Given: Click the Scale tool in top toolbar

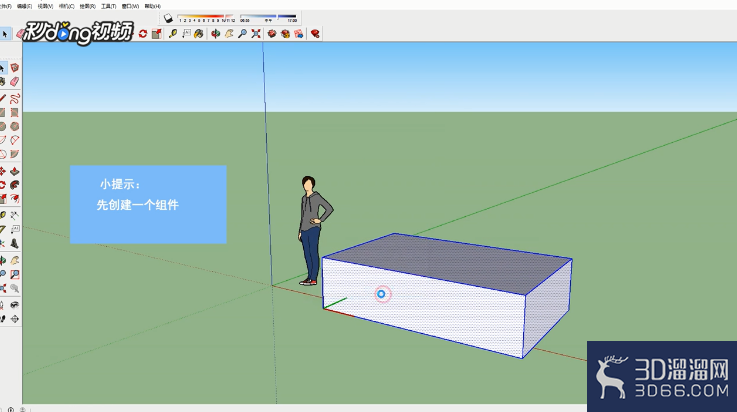Looking at the screenshot, I should click(157, 34).
